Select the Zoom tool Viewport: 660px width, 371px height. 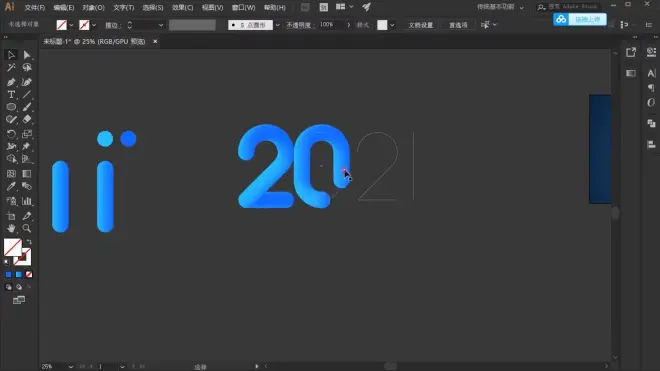[27, 229]
